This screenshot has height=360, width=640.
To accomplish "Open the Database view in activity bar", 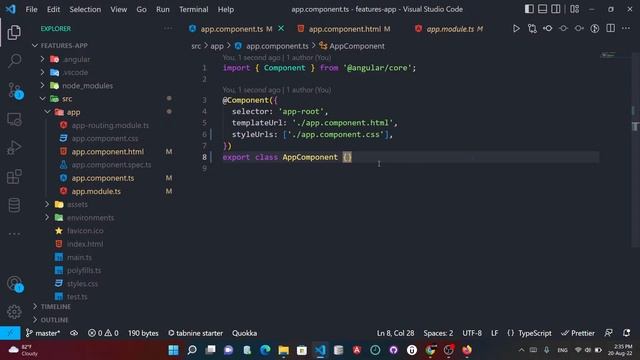I will click(x=14, y=205).
